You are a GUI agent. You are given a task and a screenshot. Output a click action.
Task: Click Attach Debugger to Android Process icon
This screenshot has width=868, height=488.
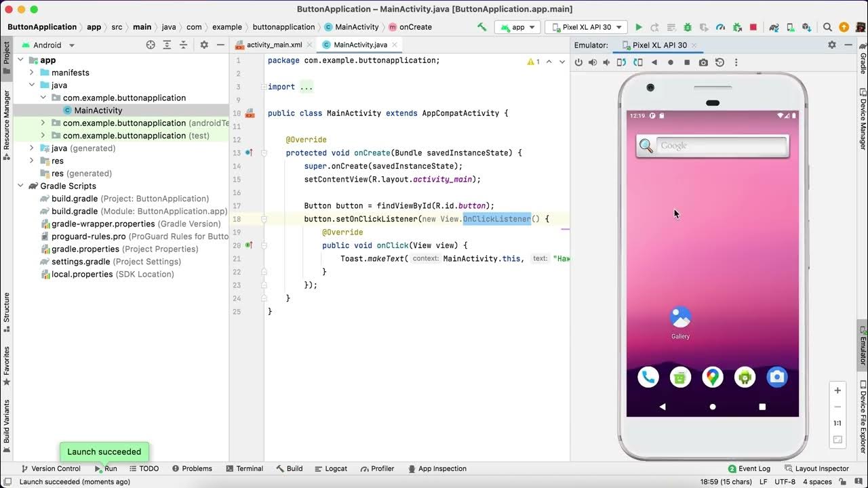coord(736,27)
